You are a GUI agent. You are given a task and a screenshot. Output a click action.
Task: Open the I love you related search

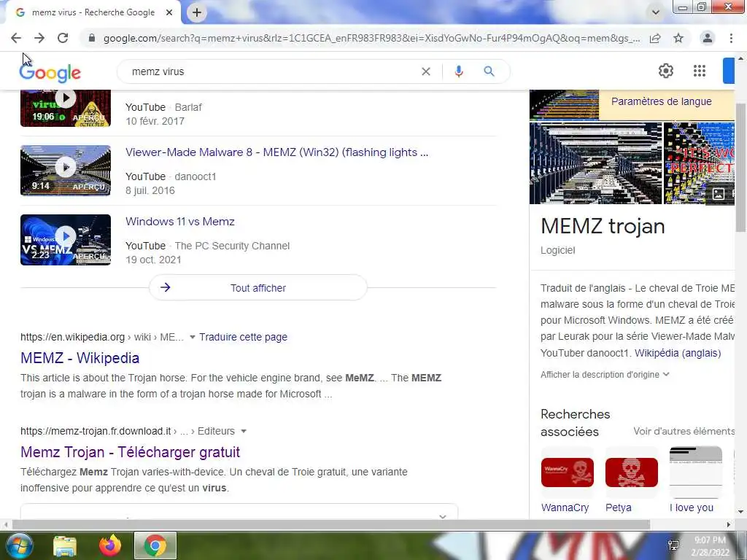pos(695,480)
